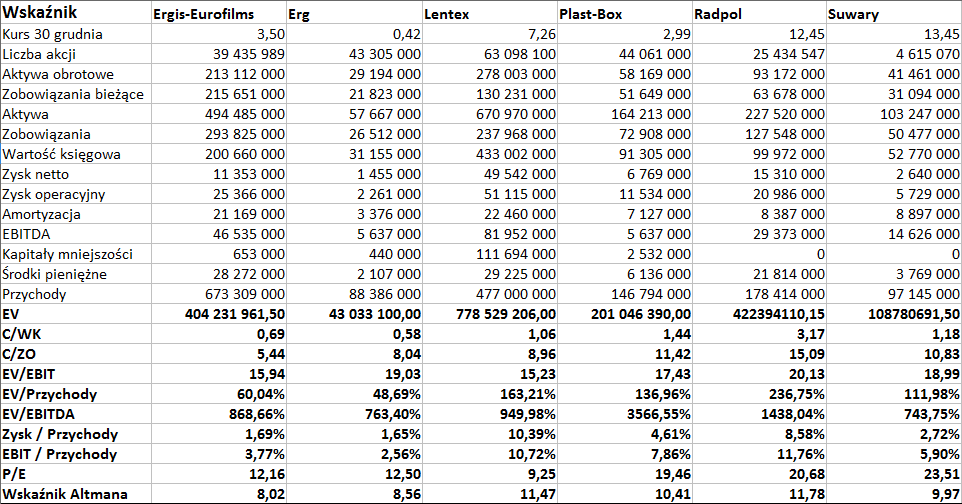Select Plast-Box EV/EBITDA value 3566,55%
This screenshot has width=962, height=504.
[x=625, y=414]
